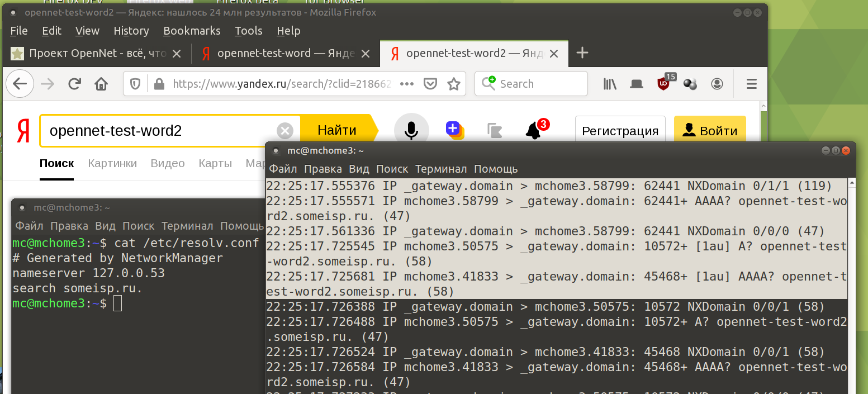Bookmark this page with star
Screen dimensions: 868x394
click(454, 84)
